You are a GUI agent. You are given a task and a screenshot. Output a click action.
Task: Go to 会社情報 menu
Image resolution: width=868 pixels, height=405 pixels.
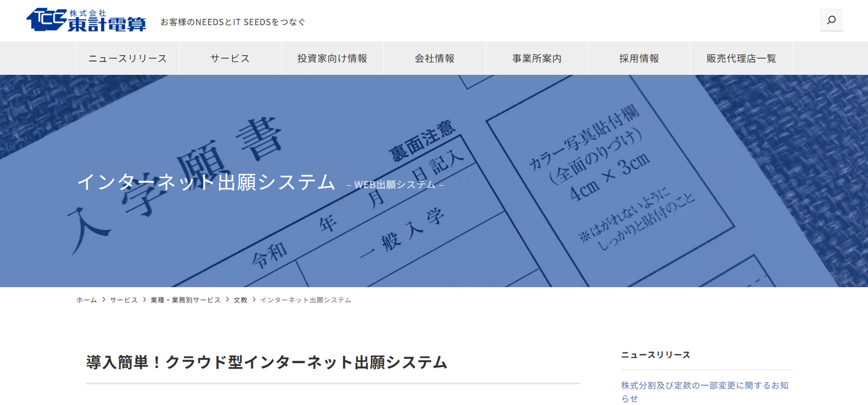pyautogui.click(x=435, y=58)
